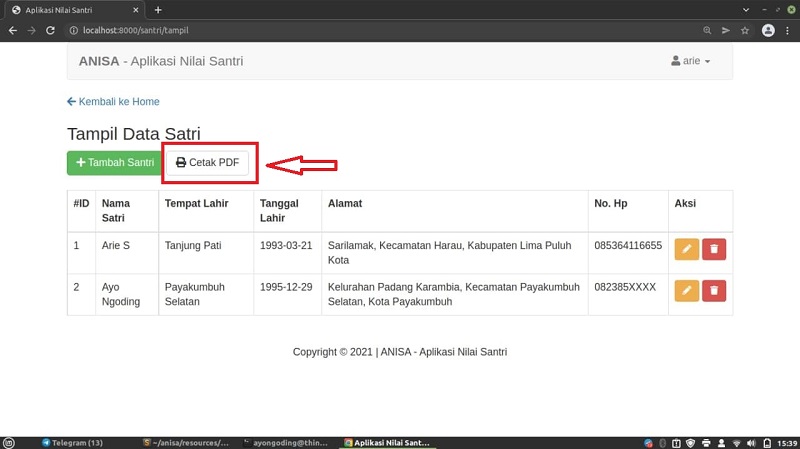Open the volume speaker tray icon
The width and height of the screenshot is (800, 449).
pyautogui.click(x=751, y=443)
